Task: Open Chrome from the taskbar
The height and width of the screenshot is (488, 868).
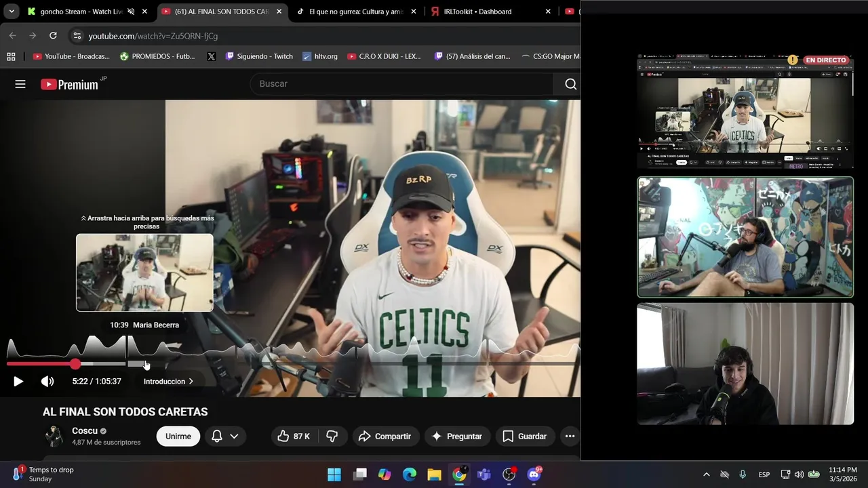Action: click(459, 474)
